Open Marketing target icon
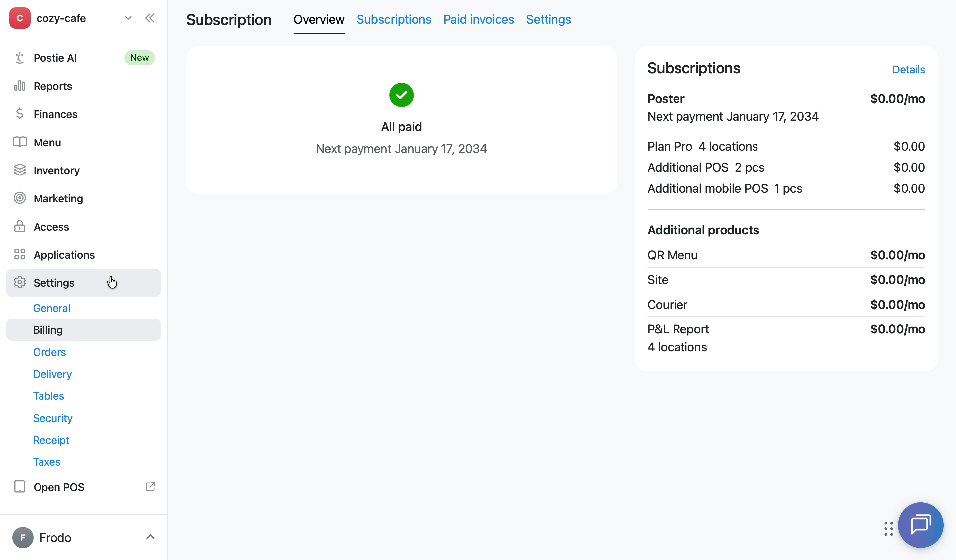Viewport: 956px width, 560px height. (x=20, y=198)
